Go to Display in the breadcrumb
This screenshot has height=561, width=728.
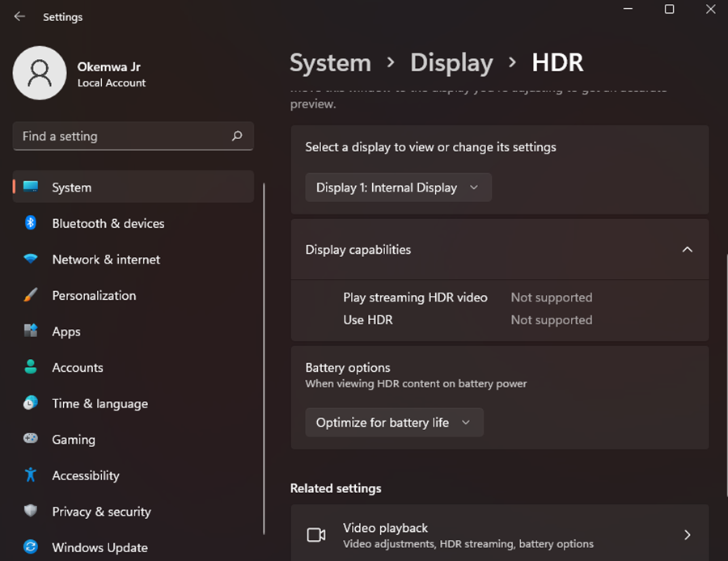coord(451,62)
